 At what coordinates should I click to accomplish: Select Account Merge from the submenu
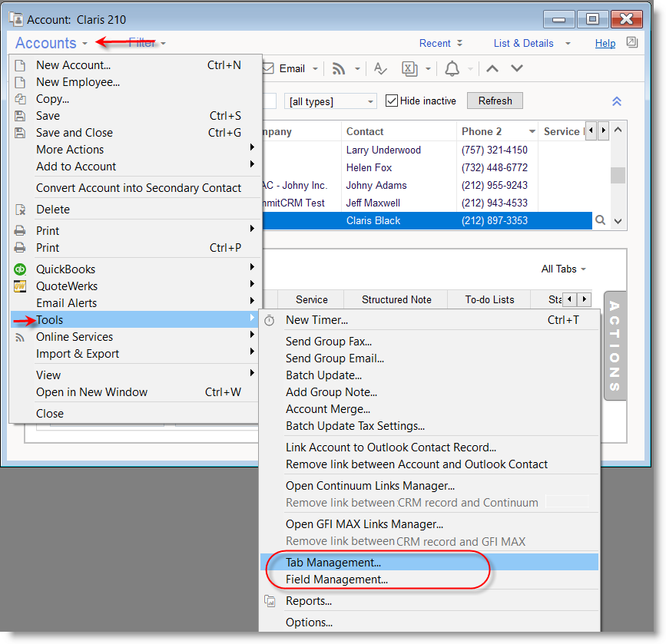[328, 409]
